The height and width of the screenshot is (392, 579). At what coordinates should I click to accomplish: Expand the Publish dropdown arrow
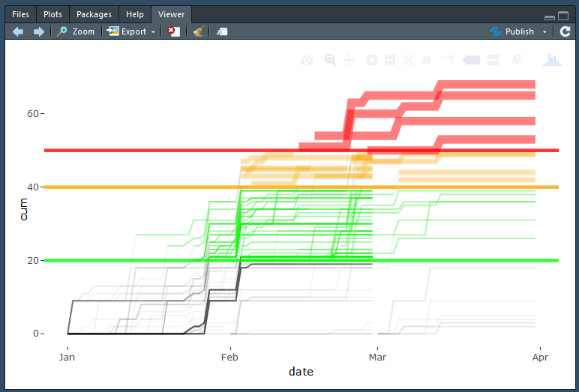point(544,32)
